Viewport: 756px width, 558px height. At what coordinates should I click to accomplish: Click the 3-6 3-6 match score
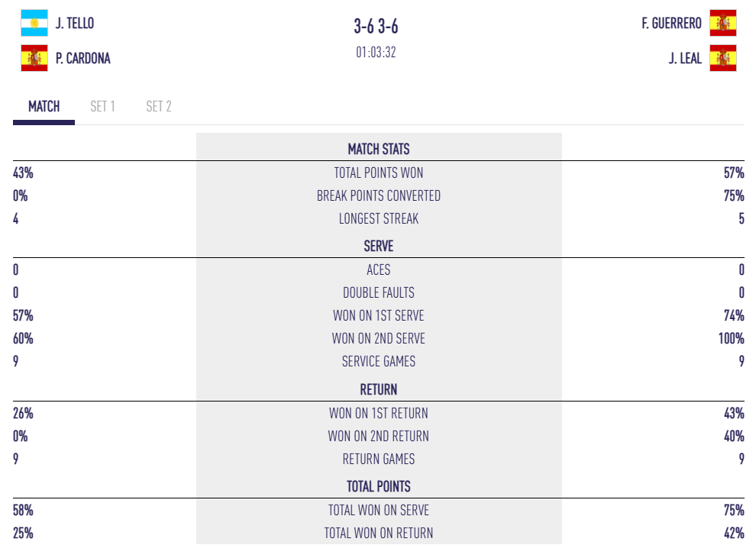point(376,27)
